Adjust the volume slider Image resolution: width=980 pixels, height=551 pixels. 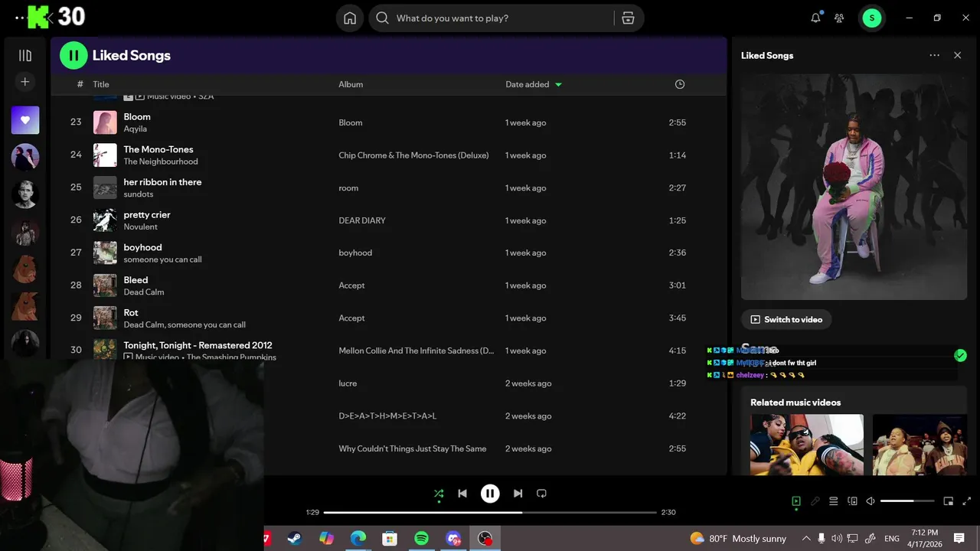click(907, 501)
